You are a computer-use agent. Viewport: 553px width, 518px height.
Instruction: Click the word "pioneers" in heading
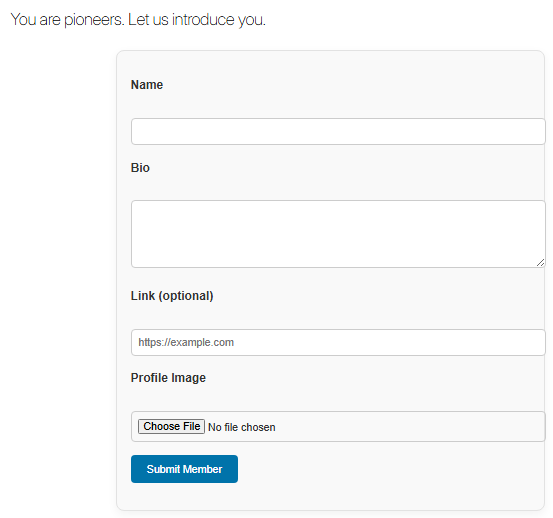tap(93, 20)
